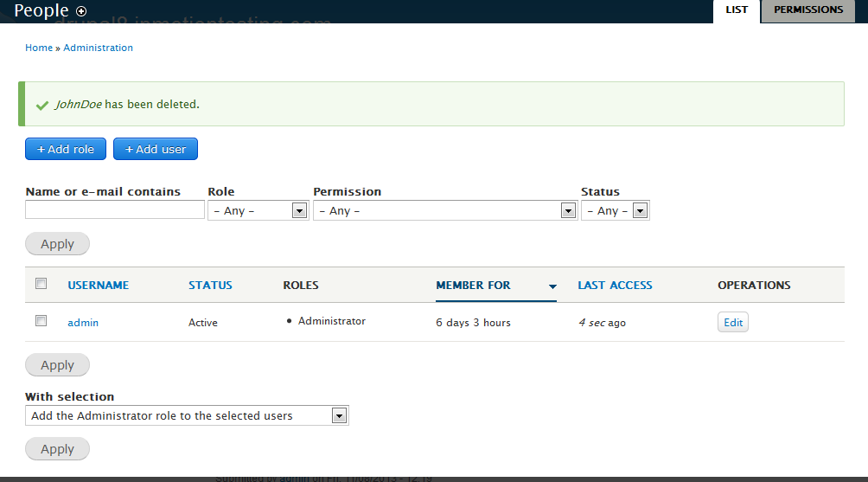Expand the Permission filter dropdown
Screen dimensions: 868x482
tap(444, 210)
